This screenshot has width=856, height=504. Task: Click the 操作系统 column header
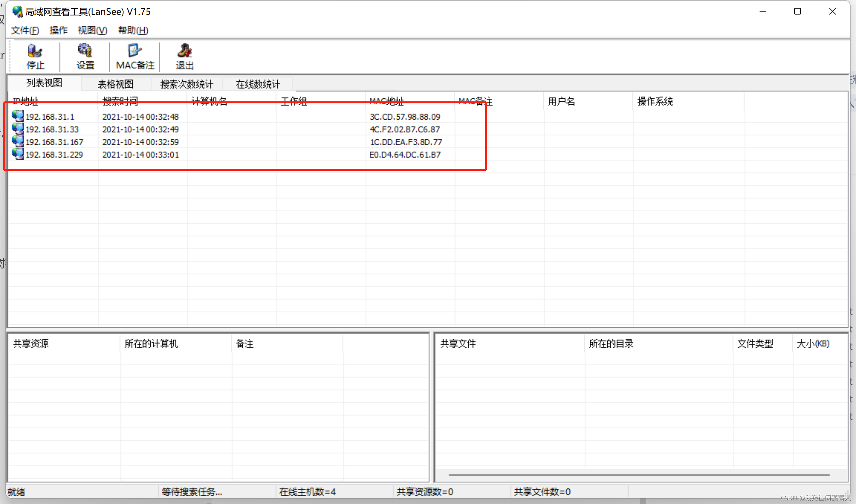click(689, 101)
